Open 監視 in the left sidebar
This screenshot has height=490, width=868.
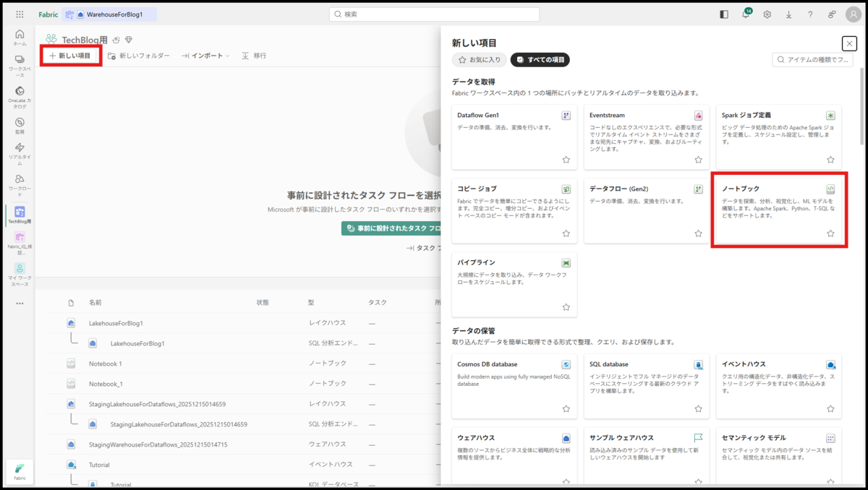click(20, 126)
